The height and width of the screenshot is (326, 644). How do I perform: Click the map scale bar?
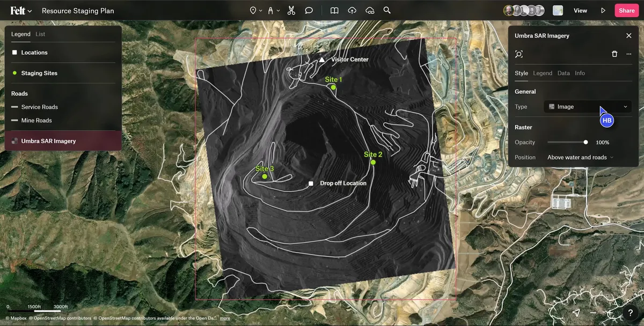pos(37,307)
